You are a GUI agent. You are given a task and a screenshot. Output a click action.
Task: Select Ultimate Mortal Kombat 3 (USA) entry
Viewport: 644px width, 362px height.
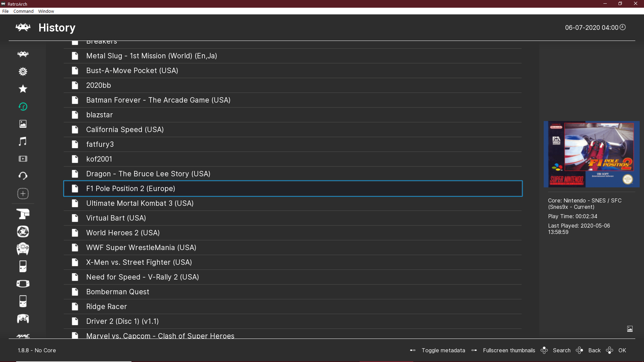(292, 203)
